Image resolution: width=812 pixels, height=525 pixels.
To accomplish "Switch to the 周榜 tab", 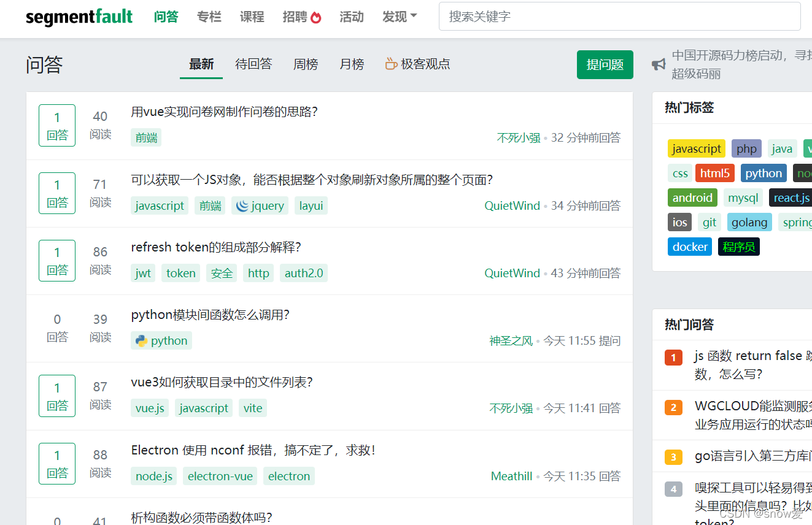I will [x=306, y=64].
